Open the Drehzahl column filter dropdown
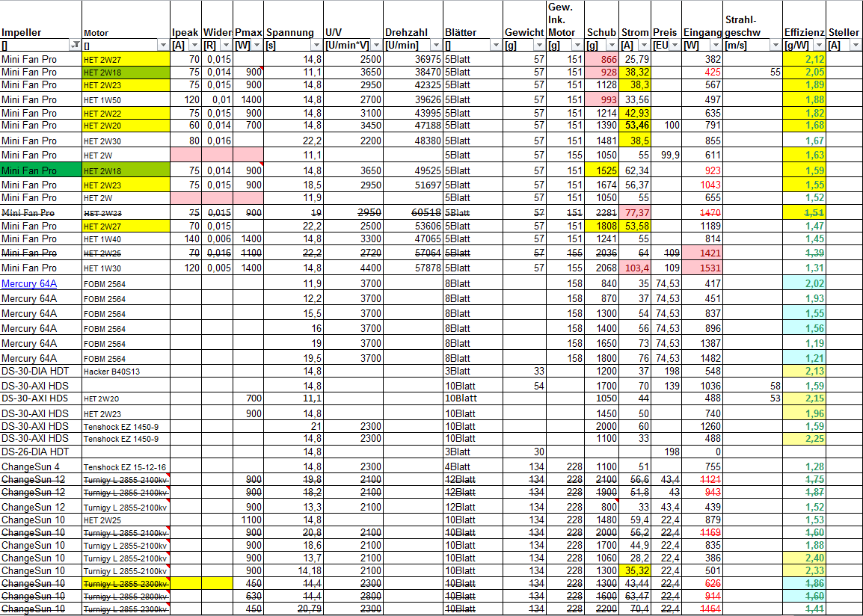This screenshot has width=863, height=616. click(x=436, y=46)
